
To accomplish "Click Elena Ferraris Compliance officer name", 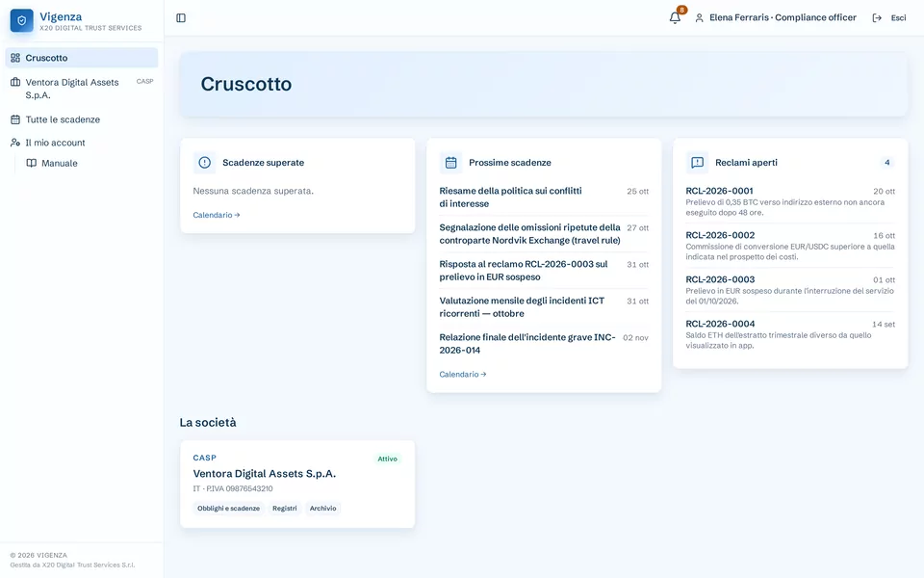I will tap(783, 17).
